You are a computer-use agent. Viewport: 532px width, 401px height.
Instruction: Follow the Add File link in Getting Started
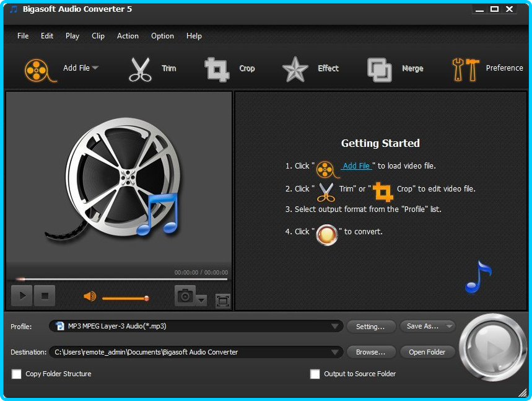356,166
